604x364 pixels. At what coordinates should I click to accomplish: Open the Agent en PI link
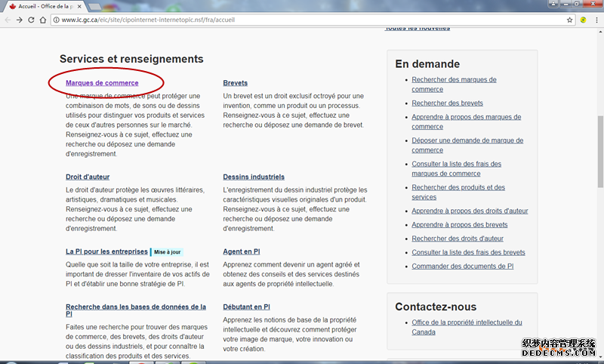242,251
